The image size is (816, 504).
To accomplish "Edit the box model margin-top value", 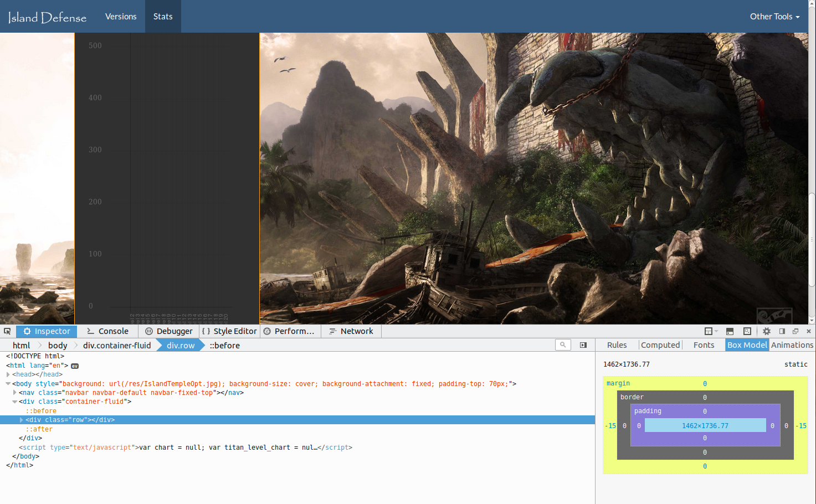I will (x=705, y=384).
